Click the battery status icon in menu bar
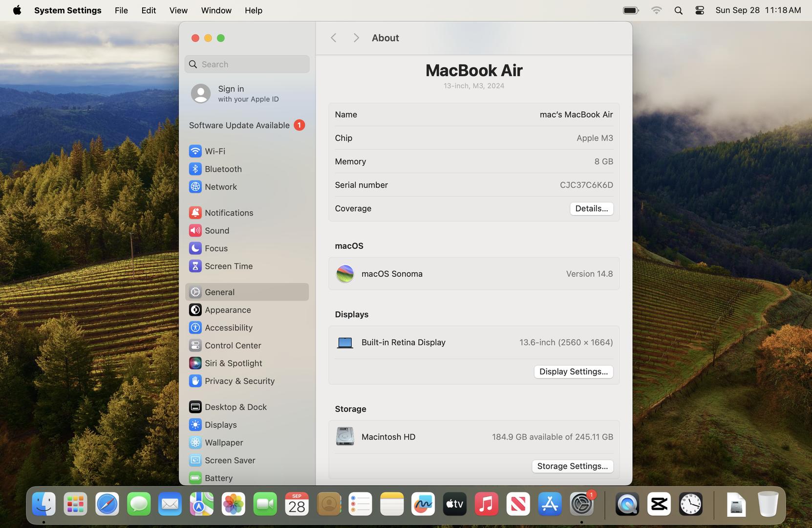The height and width of the screenshot is (528, 812). (x=631, y=10)
